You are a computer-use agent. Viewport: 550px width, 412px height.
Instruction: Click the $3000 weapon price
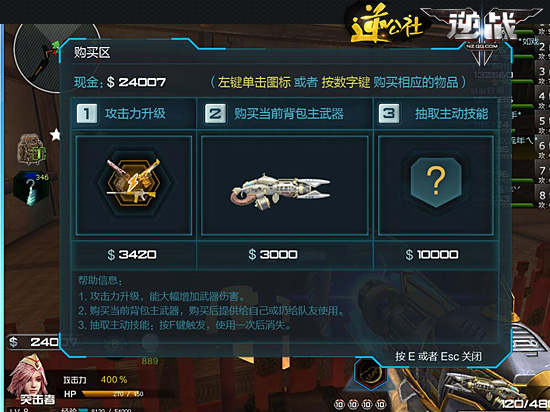pos(273,254)
